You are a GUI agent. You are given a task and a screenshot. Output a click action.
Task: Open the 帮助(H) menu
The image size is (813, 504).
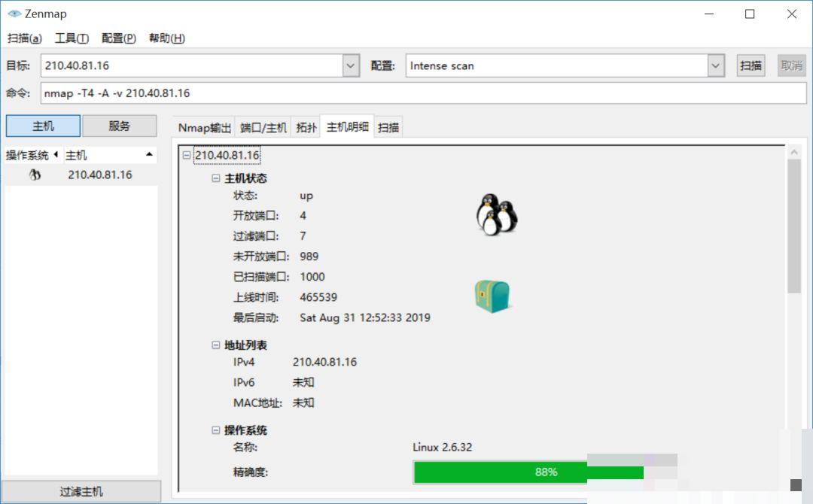coord(166,38)
